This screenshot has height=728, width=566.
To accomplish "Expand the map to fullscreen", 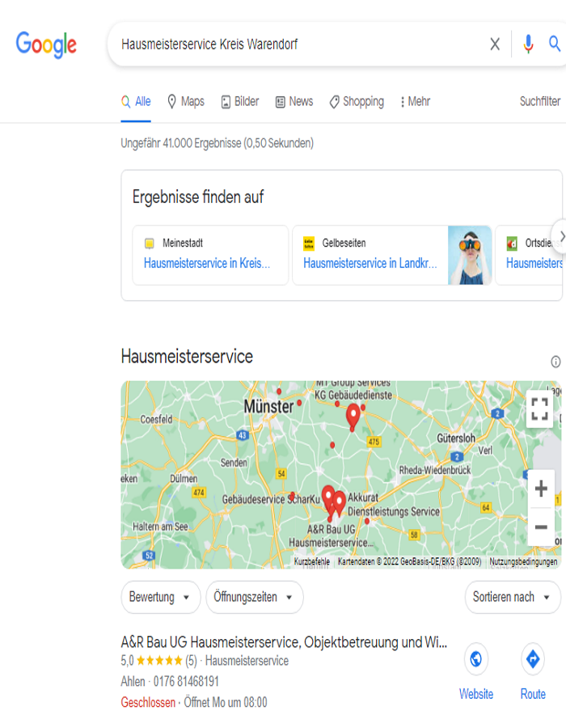I will pyautogui.click(x=540, y=409).
